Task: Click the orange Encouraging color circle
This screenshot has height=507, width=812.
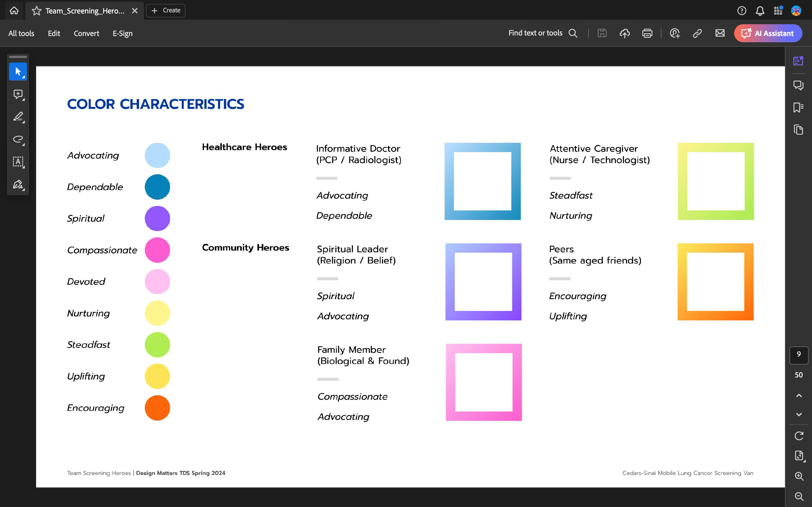Action: pos(157,408)
